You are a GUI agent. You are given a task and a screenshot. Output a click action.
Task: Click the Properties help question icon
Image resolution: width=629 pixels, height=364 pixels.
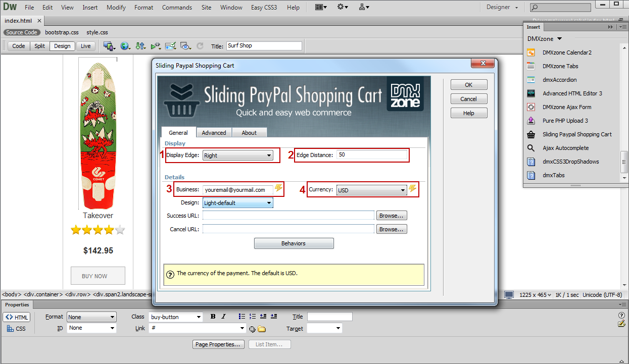click(621, 316)
